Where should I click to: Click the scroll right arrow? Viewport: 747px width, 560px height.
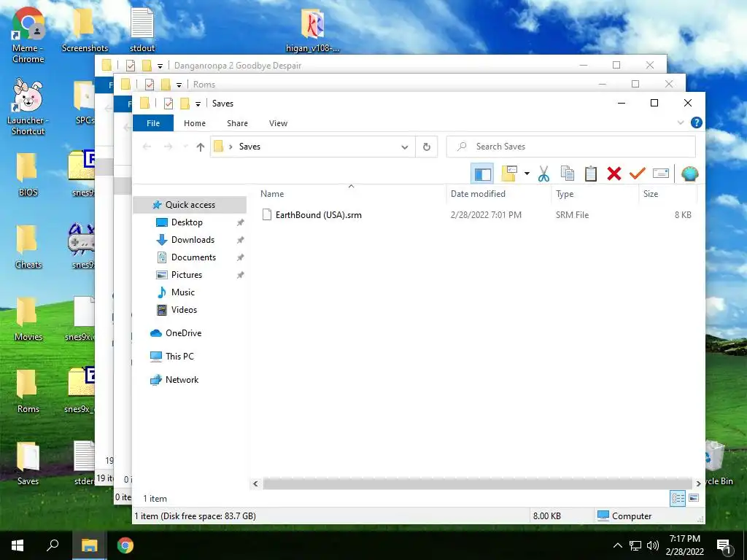pyautogui.click(x=698, y=484)
